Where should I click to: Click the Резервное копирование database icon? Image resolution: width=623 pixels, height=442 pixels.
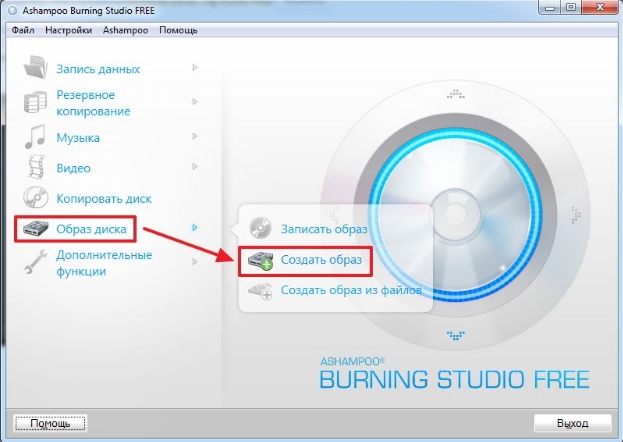point(35,102)
